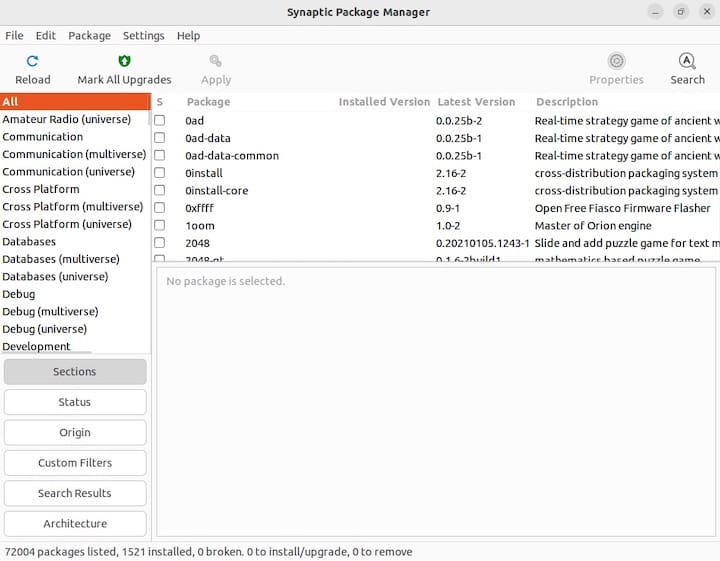Toggle the checkbox for 0ad-data

tap(159, 138)
